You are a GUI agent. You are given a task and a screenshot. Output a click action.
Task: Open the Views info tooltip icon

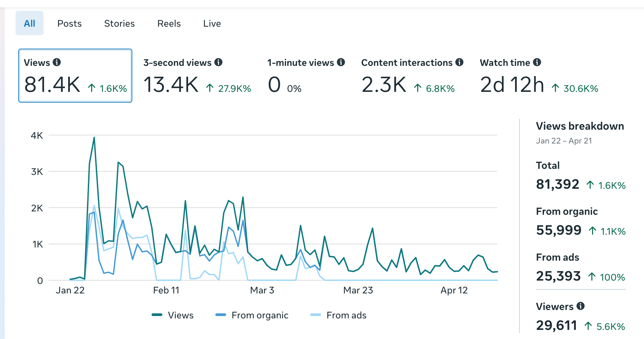click(x=57, y=62)
